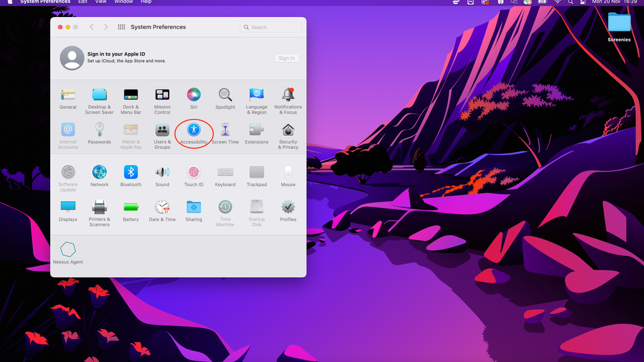Viewport: 644px width, 362px height.
Task: Open Wallet & Apple Pay preferences
Action: (x=131, y=133)
